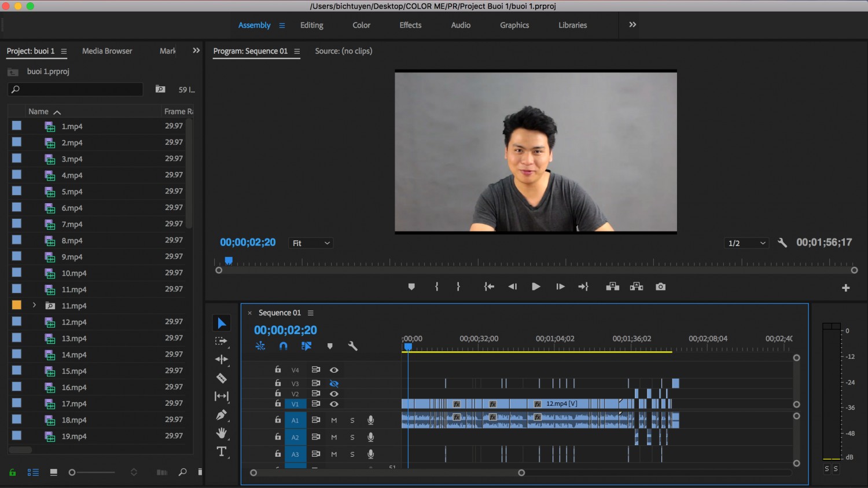868x488 pixels.
Task: Toggle V3 track visibility eye
Action: pos(334,383)
